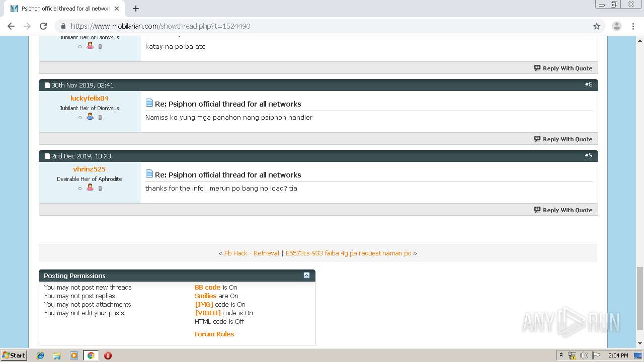This screenshot has height=362, width=644.
Task: Open luckyfelix04 user profile
Action: click(x=89, y=98)
